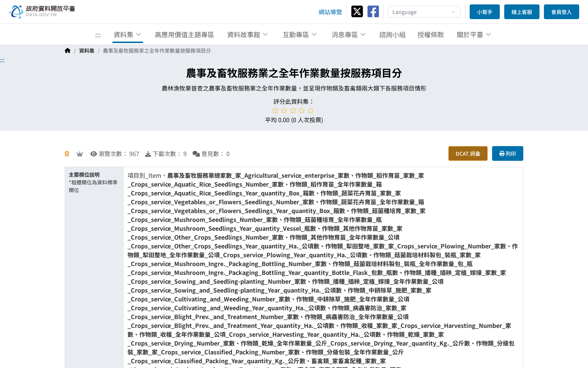Click the eye icon beside 瀏覽次數
The width and height of the screenshot is (588, 368).
coord(94,154)
